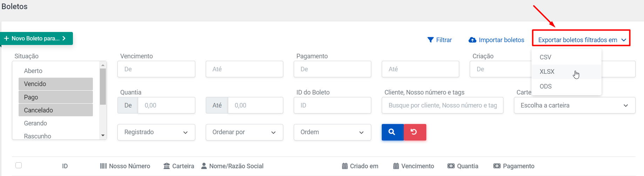Click the bank icon beside Carteira
This screenshot has width=644, height=176.
click(x=167, y=166)
